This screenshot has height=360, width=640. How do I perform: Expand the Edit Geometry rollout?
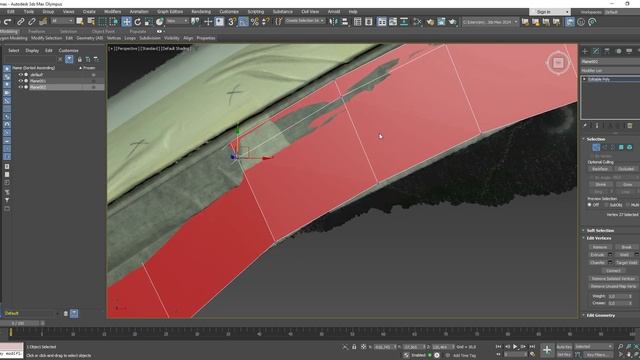pyautogui.click(x=600, y=316)
